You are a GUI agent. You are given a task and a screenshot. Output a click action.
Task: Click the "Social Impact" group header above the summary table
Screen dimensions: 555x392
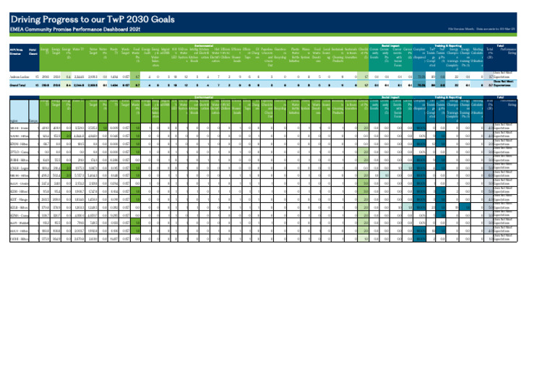[x=390, y=45]
